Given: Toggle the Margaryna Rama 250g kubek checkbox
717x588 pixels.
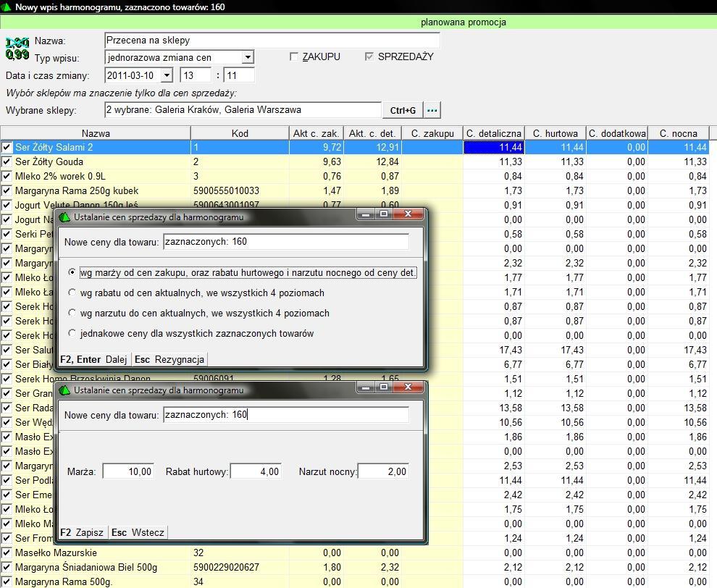Looking at the screenshot, I should 7,190.
